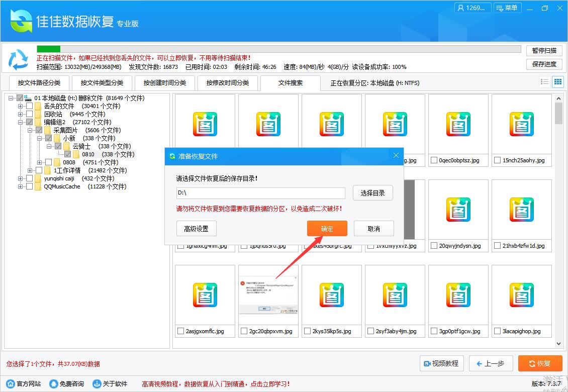Select the 2kys35lkp5s.jpg image icon
The height and width of the screenshot is (392, 568).
pos(331,295)
